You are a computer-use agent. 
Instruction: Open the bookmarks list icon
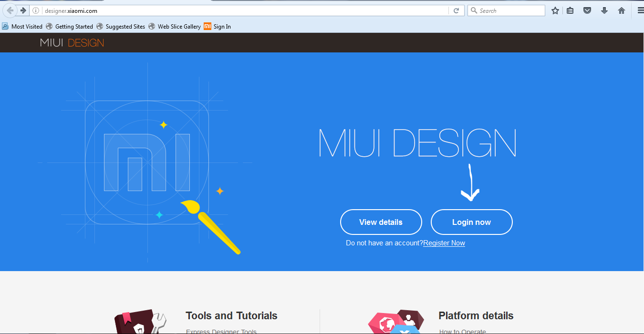click(x=570, y=10)
